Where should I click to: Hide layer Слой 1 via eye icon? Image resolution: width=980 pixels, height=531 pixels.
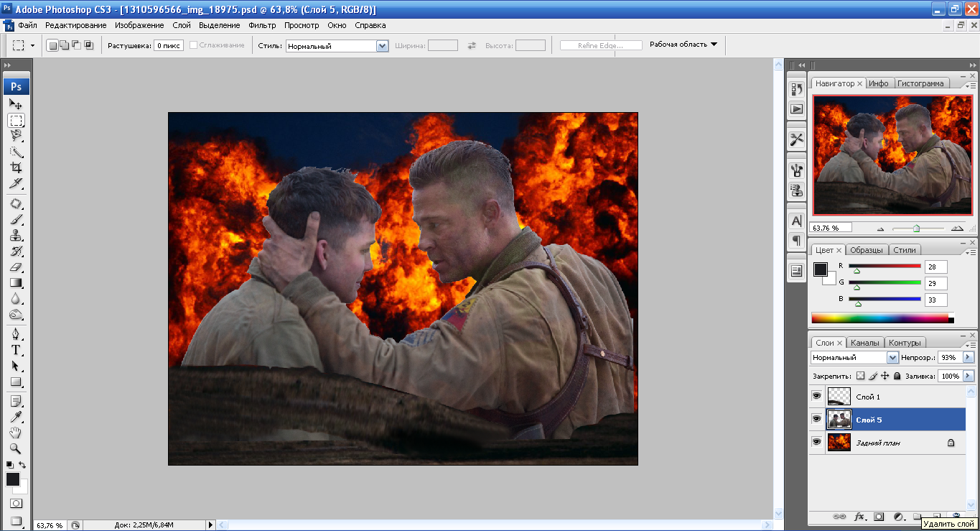tap(816, 396)
